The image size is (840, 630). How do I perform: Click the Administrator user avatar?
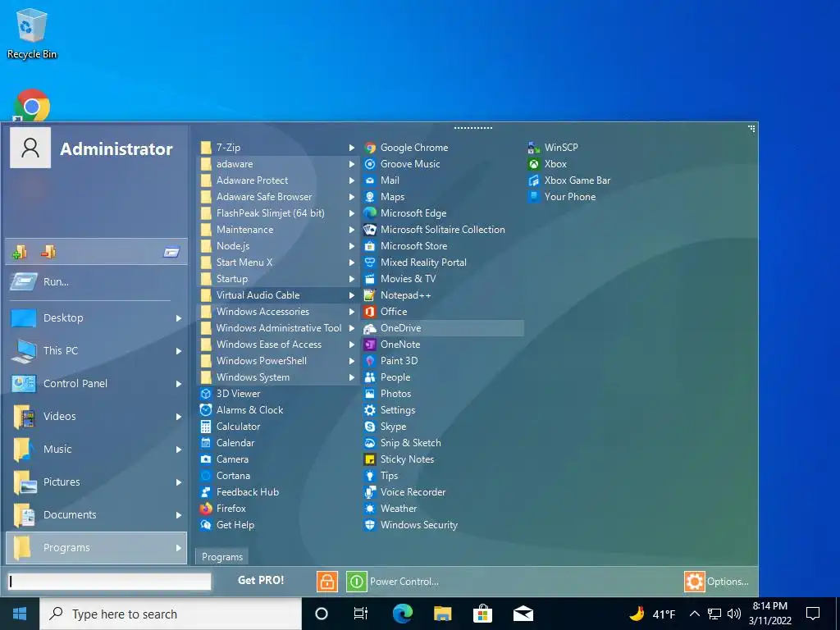30,148
